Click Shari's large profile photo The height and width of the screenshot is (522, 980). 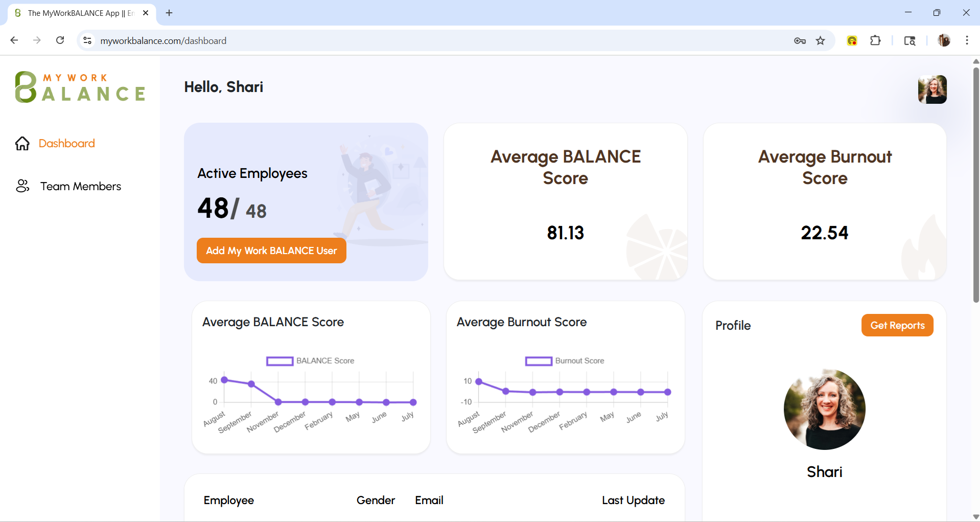(x=824, y=409)
